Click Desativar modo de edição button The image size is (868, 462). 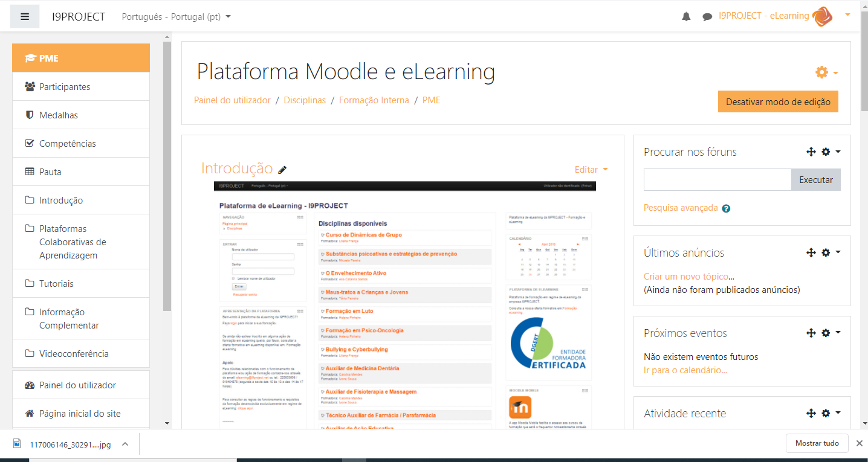click(x=778, y=101)
